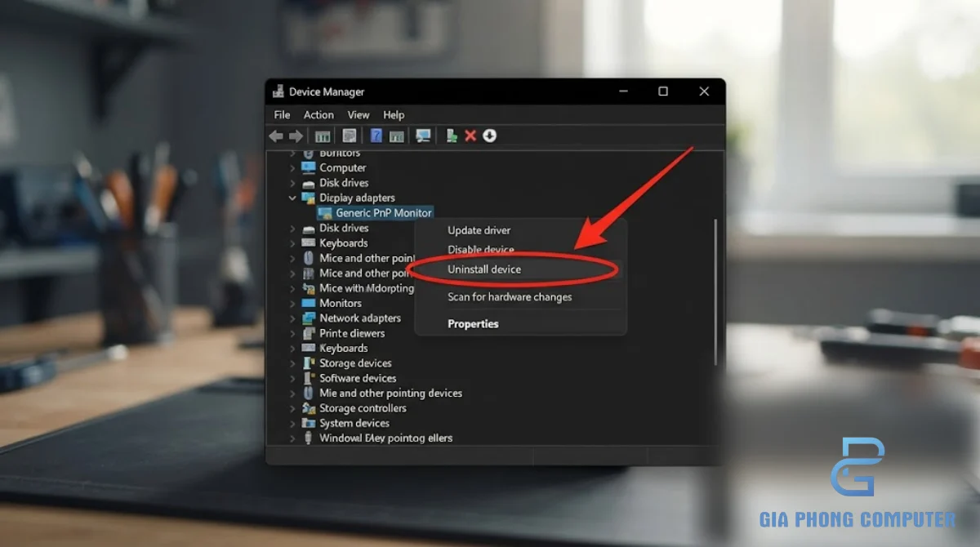Select the Windowal Dley pointog ellers label
980x547 pixels.
385,438
